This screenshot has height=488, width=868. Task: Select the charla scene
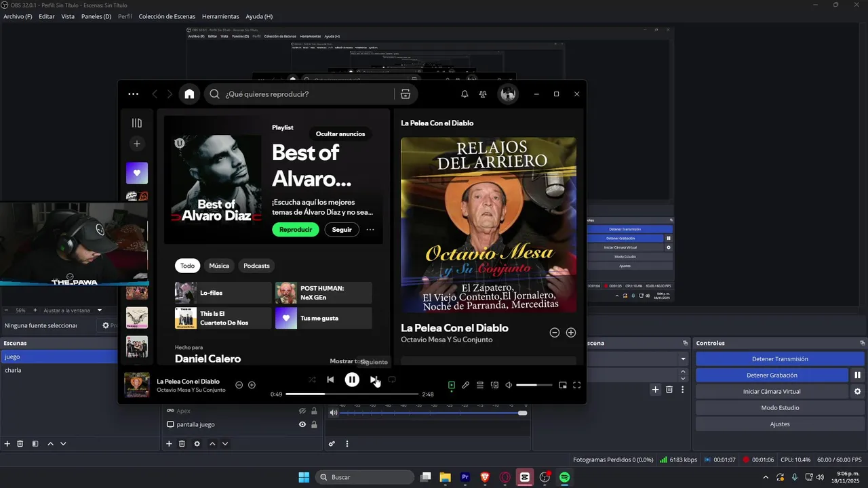click(59, 370)
